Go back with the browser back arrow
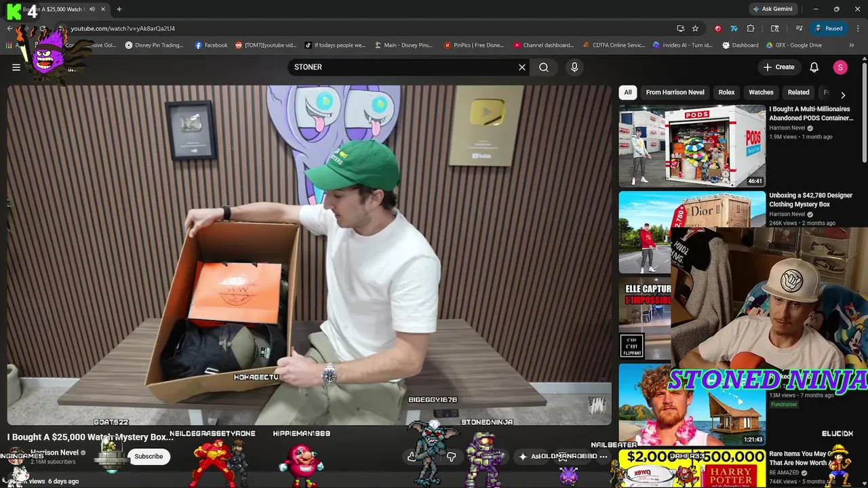This screenshot has height=488, width=868. coord(9,28)
